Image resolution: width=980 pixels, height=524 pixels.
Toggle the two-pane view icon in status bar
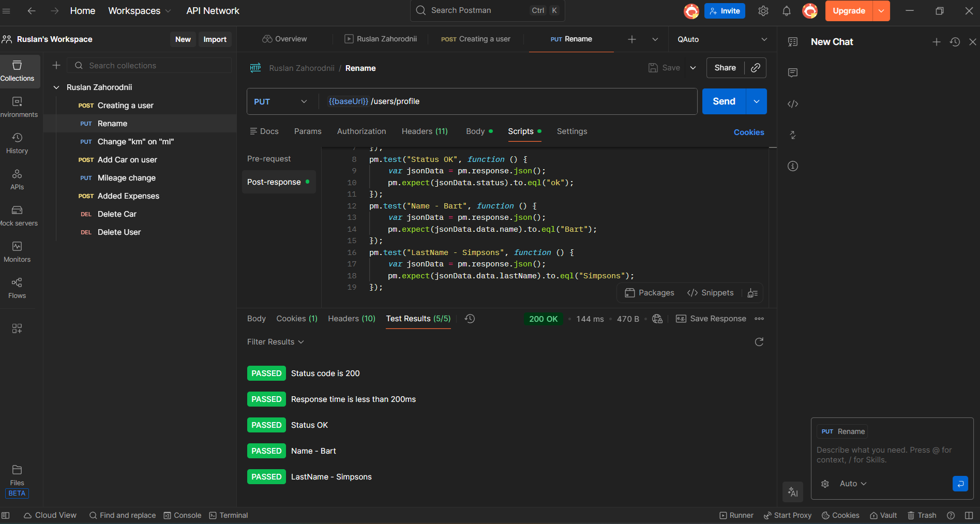pyautogui.click(x=969, y=515)
